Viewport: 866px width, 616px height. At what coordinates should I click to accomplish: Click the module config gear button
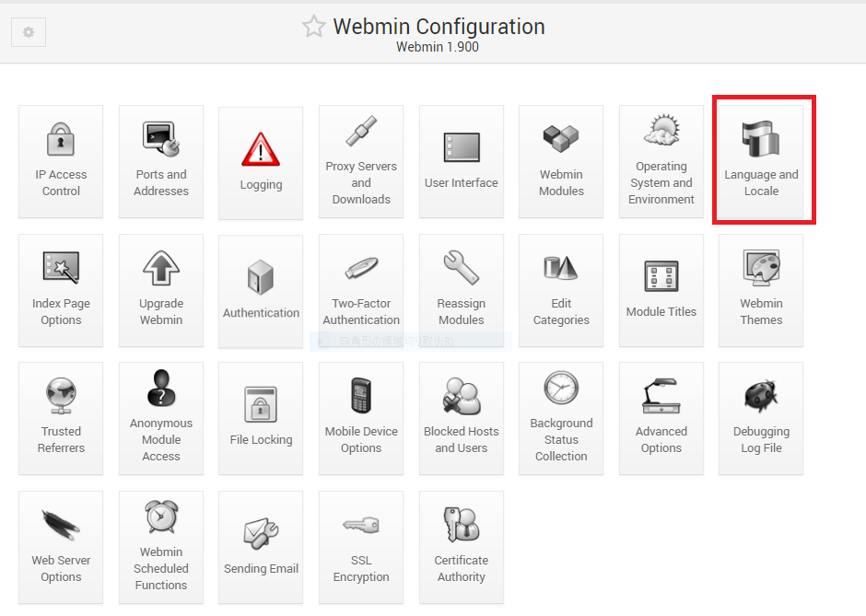(29, 32)
